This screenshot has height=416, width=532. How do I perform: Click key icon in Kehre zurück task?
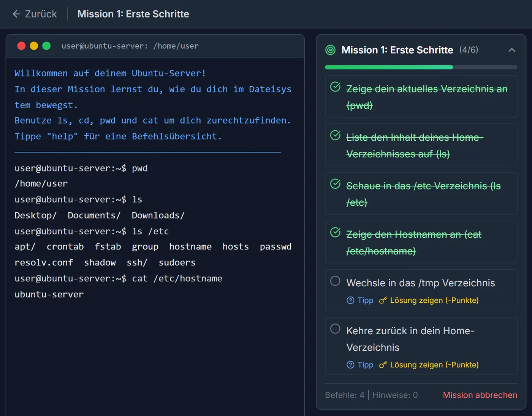coord(383,365)
